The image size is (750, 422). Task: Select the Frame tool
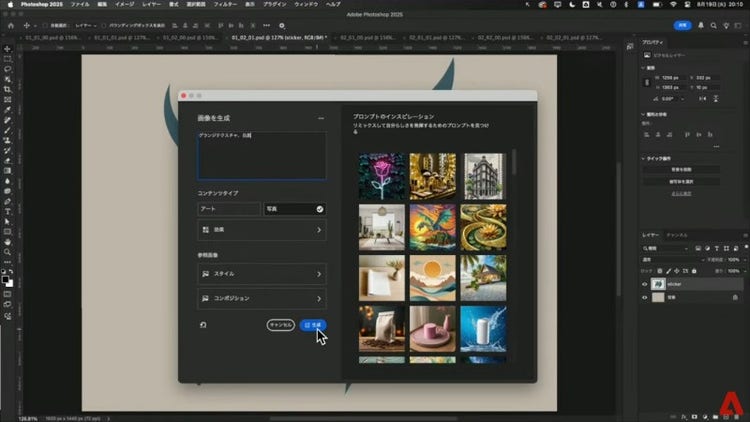[x=7, y=100]
